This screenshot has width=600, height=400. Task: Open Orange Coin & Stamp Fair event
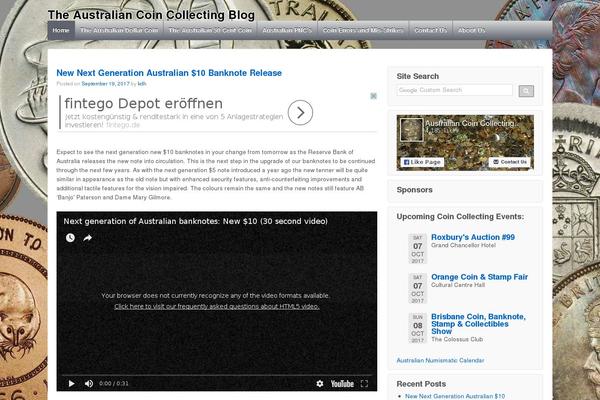coord(479,277)
